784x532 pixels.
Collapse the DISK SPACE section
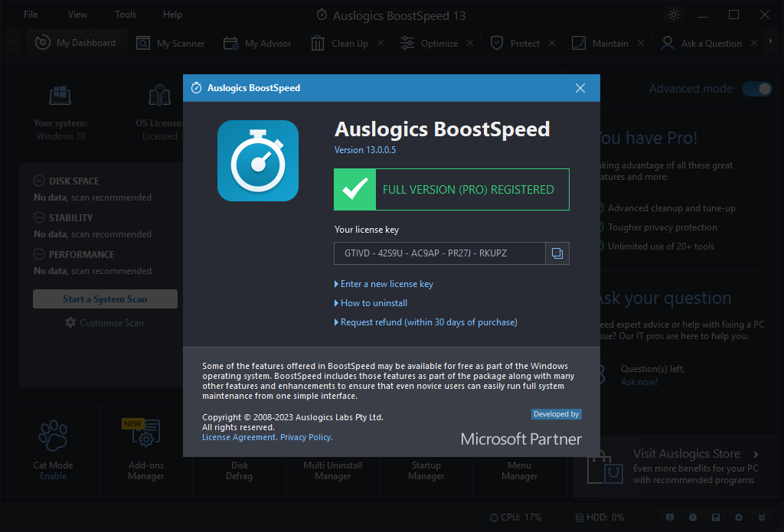click(x=39, y=181)
